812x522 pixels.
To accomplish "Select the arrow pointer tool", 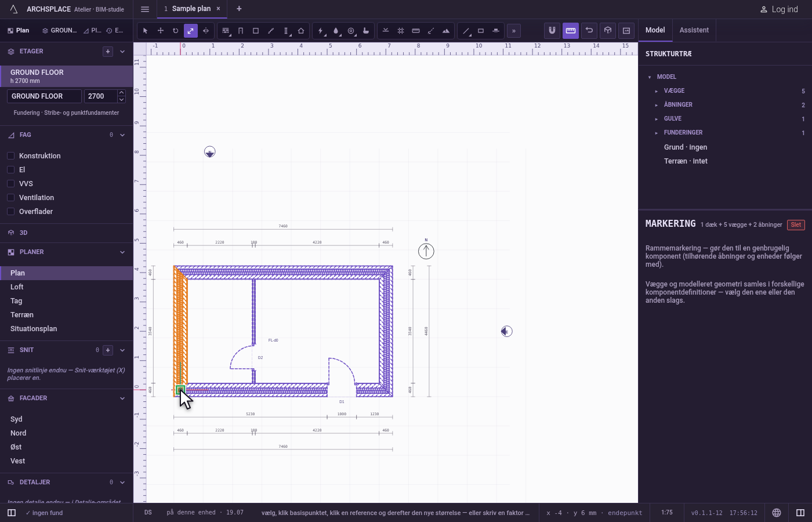I will (146, 31).
